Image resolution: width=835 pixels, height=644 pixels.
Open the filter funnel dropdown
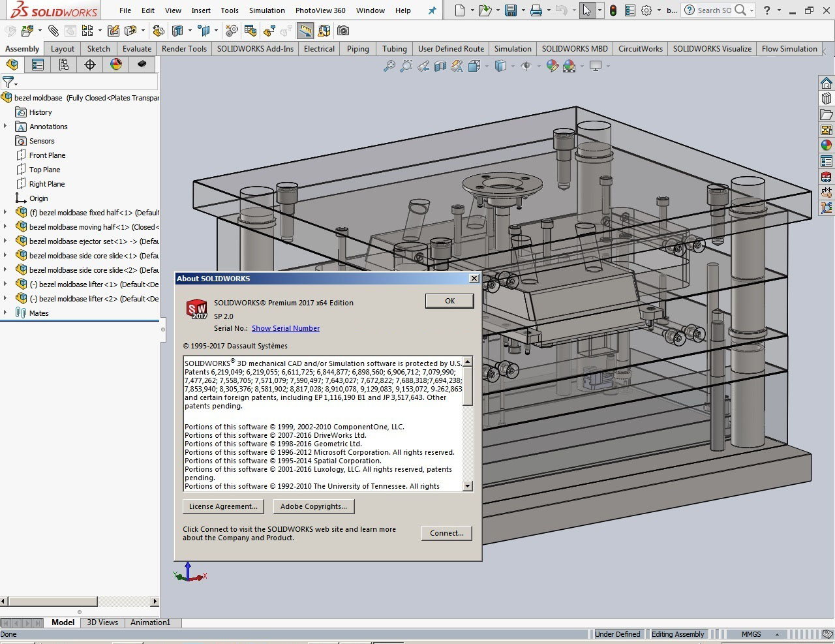pos(16,84)
